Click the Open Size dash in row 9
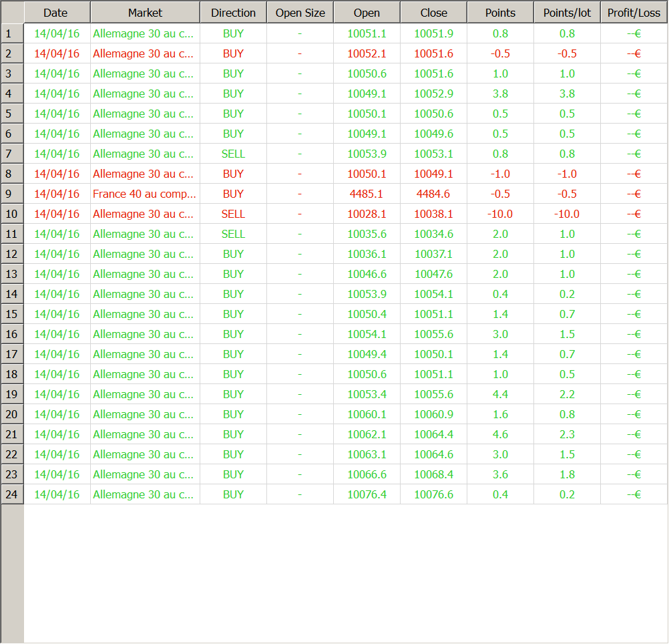This screenshot has width=669, height=644. (300, 194)
